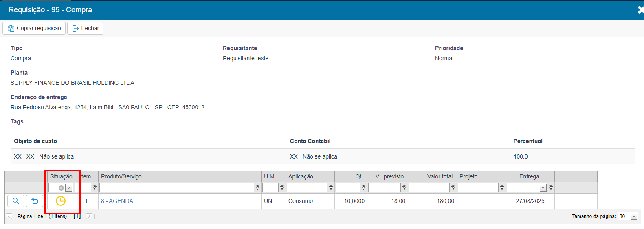Image resolution: width=644 pixels, height=229 pixels.
Task: Click the filter icon for Projeto column
Action: (x=502, y=188)
